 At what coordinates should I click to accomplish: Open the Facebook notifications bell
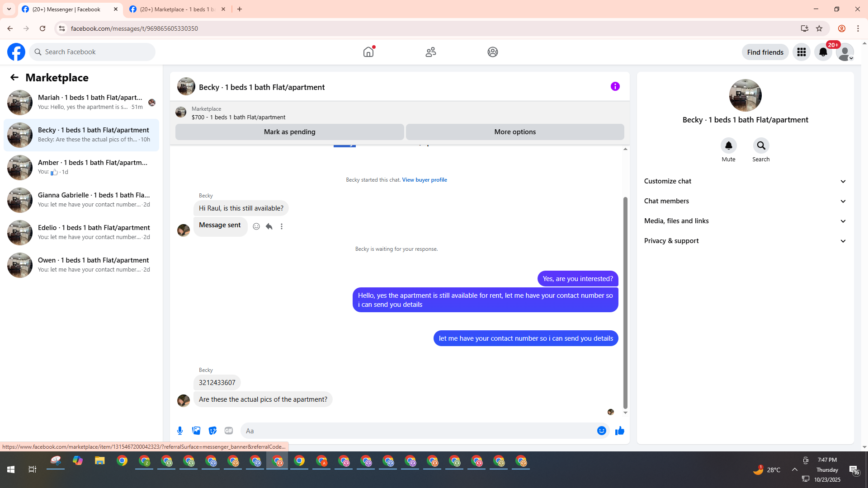coord(823,52)
